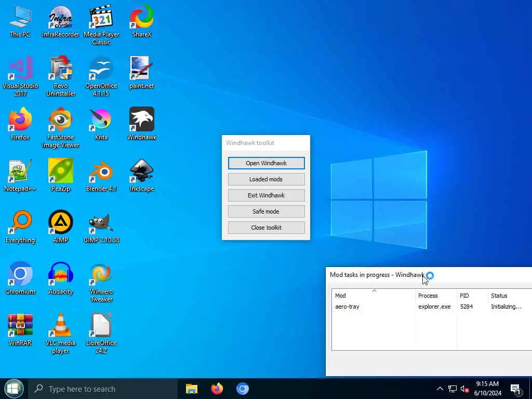This screenshot has width=532, height=399.
Task: Click the LibreOffice 24.2 desktop icon
Action: click(x=101, y=334)
